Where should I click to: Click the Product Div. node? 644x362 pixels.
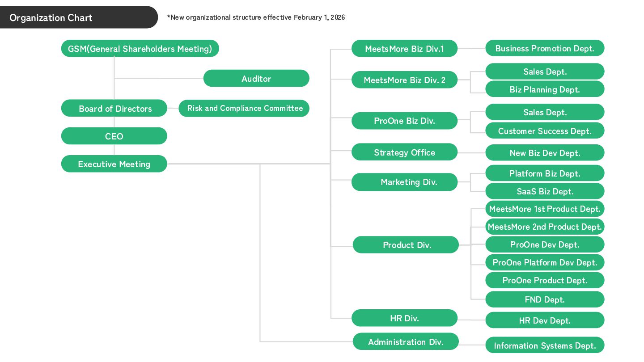click(x=406, y=245)
